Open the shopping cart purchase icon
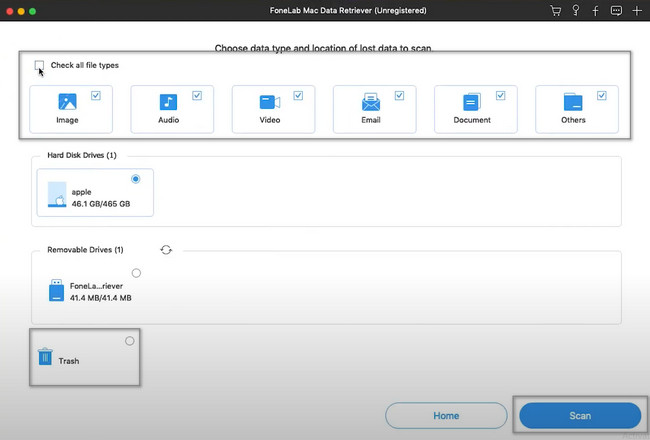Screen dimensions: 650x440 click(x=555, y=11)
